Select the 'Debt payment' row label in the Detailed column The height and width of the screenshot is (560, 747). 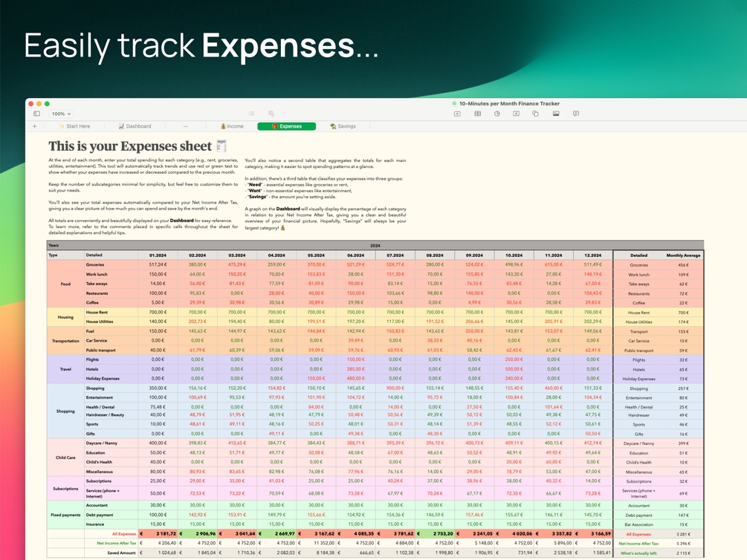click(x=111, y=515)
